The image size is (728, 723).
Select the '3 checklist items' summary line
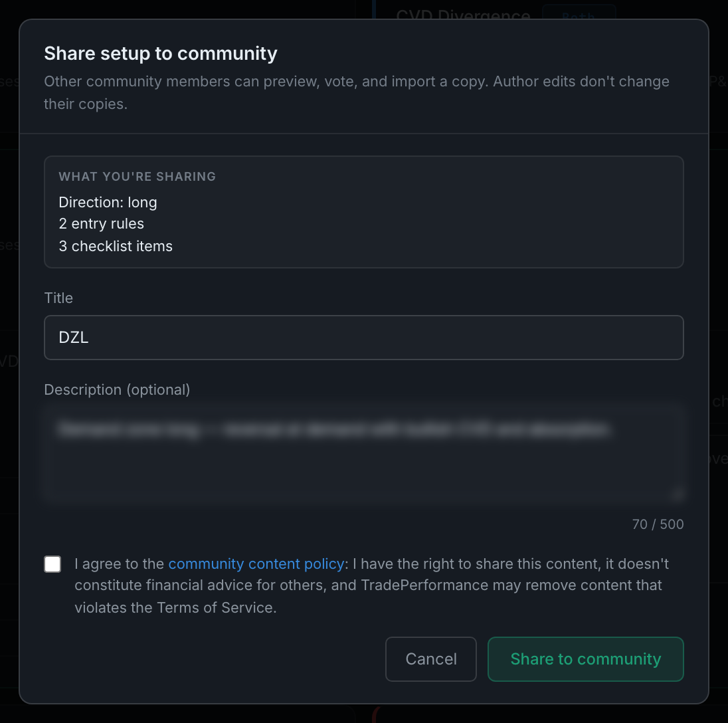pyautogui.click(x=116, y=246)
